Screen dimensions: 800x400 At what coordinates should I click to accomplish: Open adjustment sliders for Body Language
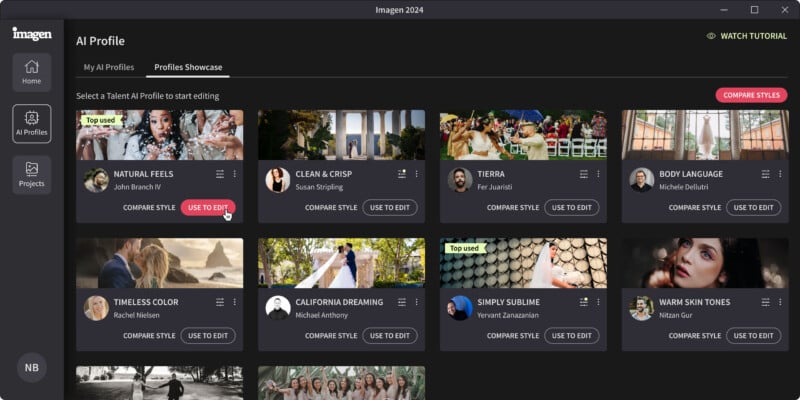766,174
